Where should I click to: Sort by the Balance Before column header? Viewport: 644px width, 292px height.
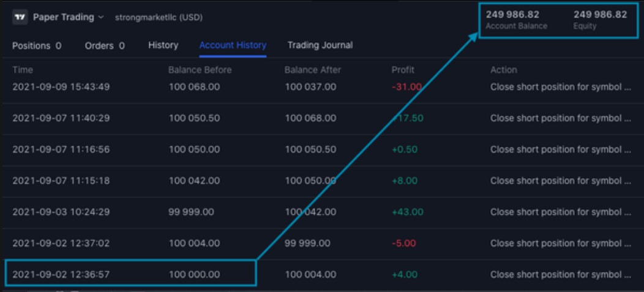pyautogui.click(x=200, y=70)
